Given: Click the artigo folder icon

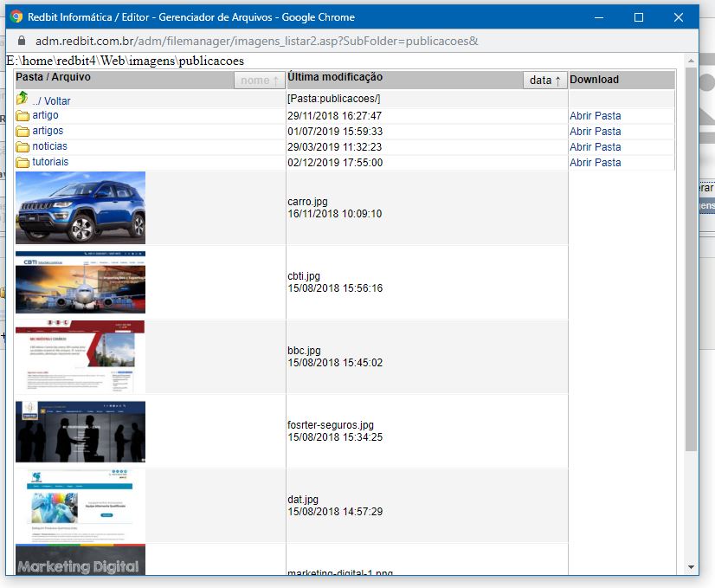Looking at the screenshot, I should click(23, 115).
